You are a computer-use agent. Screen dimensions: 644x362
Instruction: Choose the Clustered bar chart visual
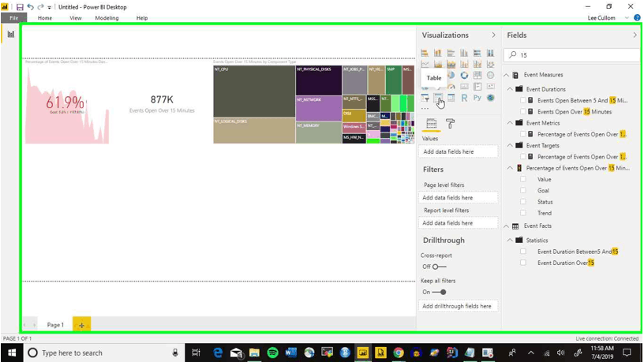451,53
